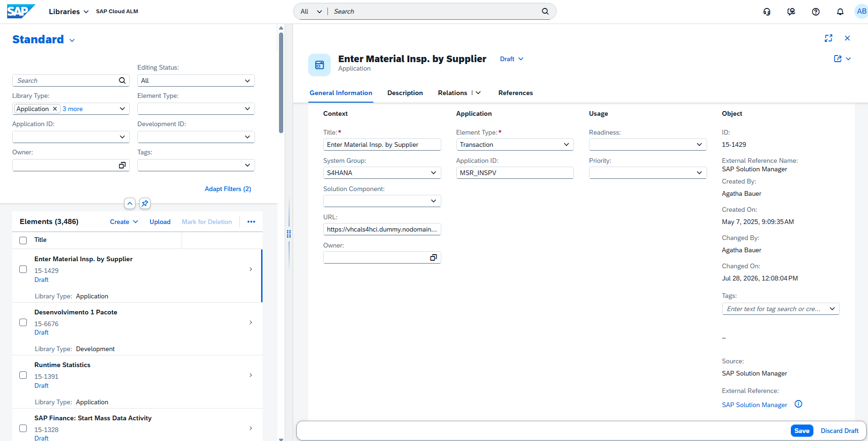Open the search scope All dropdown
Image resolution: width=868 pixels, height=441 pixels.
point(311,11)
